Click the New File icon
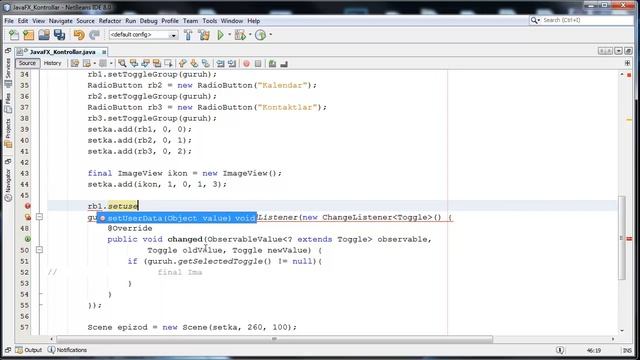Image resolution: width=640 pixels, height=360 pixels. click(x=13, y=35)
